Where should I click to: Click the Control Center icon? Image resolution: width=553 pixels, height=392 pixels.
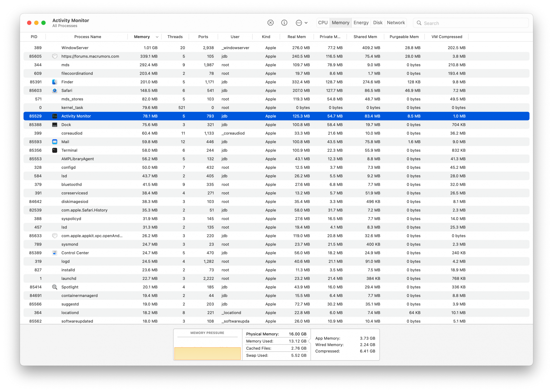pyautogui.click(x=54, y=253)
